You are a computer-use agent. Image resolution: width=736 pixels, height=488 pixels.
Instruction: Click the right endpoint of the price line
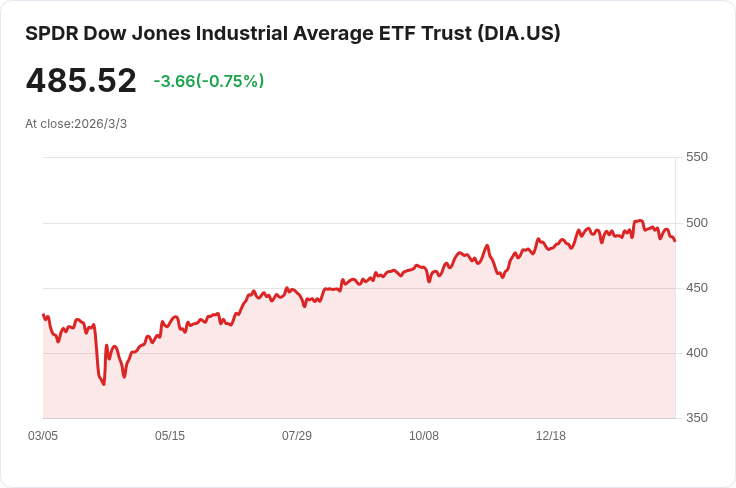coord(675,241)
